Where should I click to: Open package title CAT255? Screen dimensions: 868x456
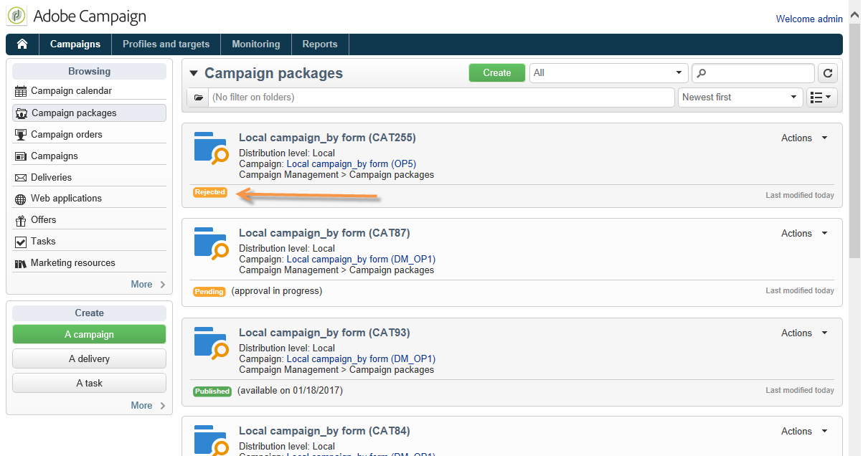click(327, 138)
